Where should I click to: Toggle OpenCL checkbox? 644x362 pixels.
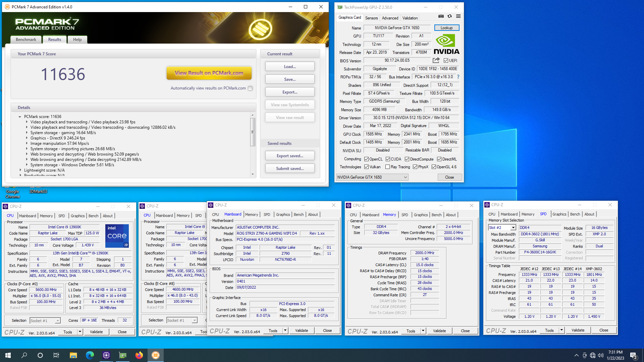coord(367,159)
